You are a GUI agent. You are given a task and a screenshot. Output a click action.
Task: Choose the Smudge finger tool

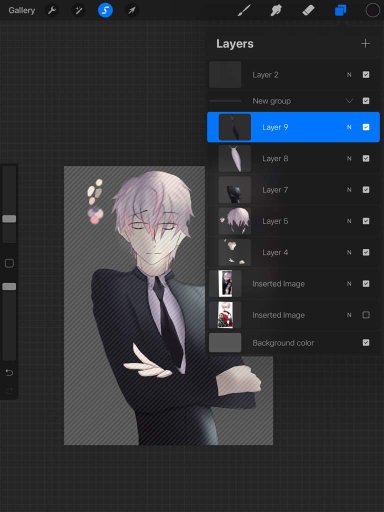(x=276, y=10)
